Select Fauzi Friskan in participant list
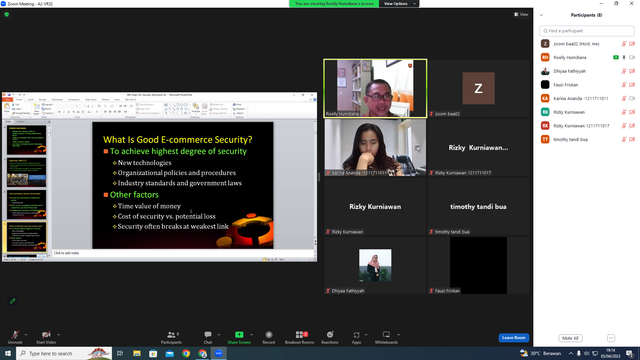The width and height of the screenshot is (640, 360). 587,84
